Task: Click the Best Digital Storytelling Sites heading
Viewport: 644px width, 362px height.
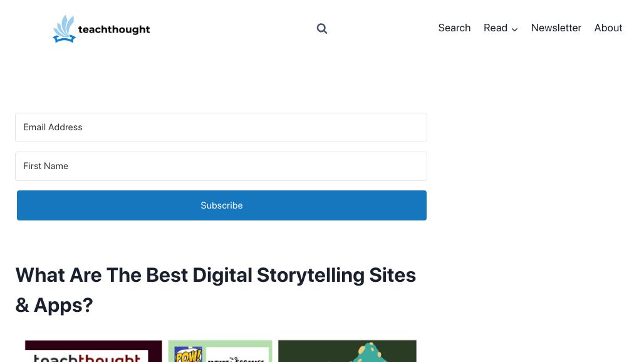Action: pos(216,290)
